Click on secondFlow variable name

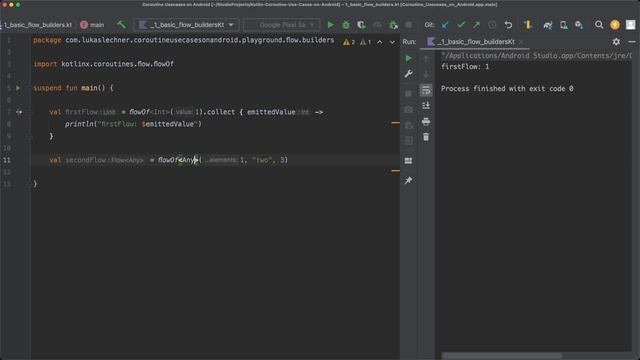tap(85, 160)
